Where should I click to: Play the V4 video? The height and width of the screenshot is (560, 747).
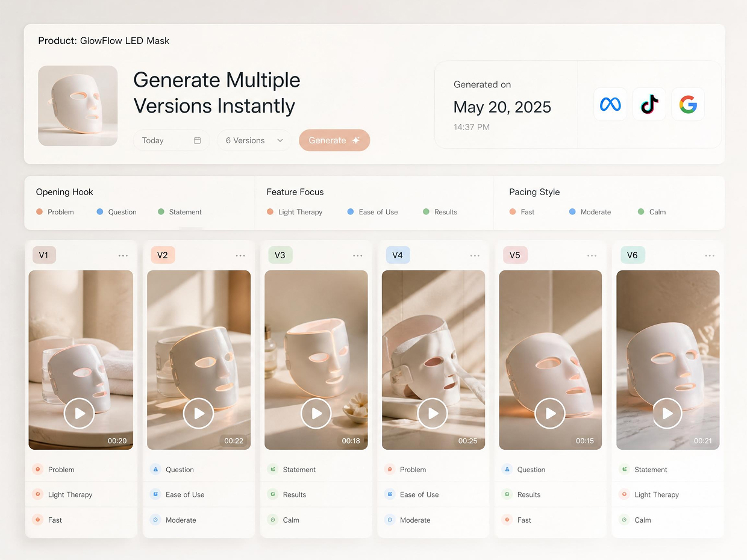[x=433, y=413]
